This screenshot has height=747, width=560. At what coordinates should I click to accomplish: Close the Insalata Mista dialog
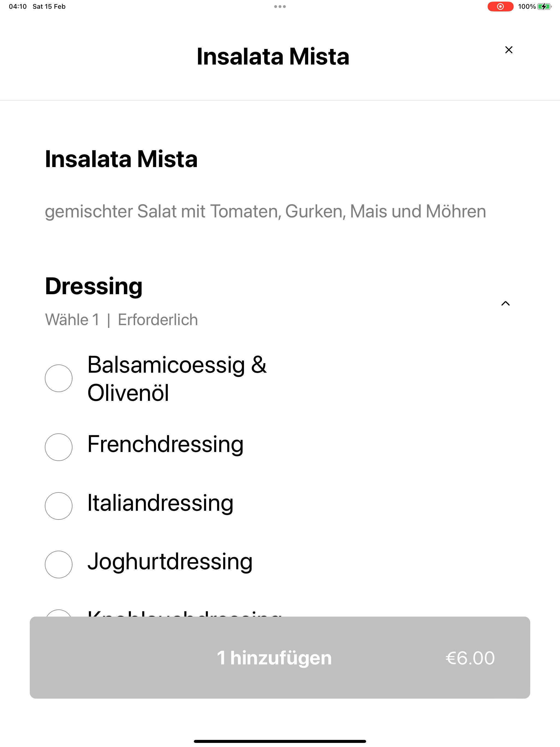509,50
